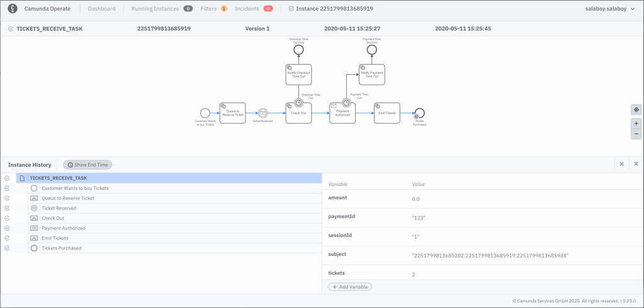Image resolution: width=644 pixels, height=308 pixels.
Task: Click the Payment Time Out timer boundary event
Action: point(346,102)
